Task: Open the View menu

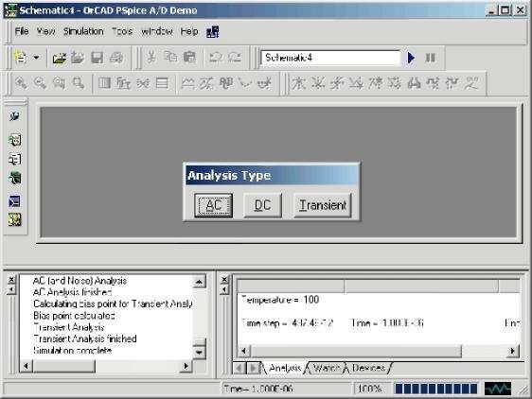Action: (45, 31)
